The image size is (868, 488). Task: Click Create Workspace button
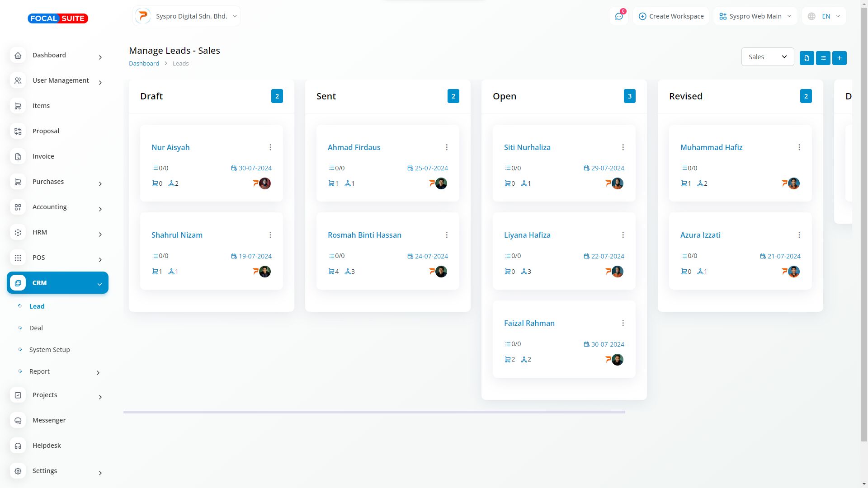[x=671, y=16]
